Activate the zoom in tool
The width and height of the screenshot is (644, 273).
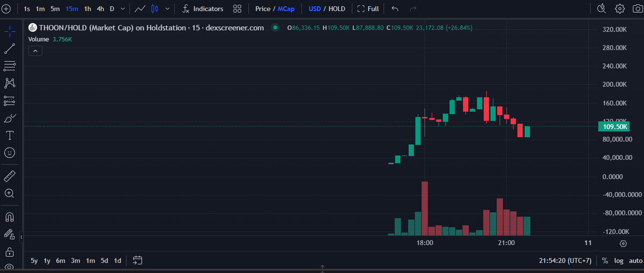tap(9, 193)
